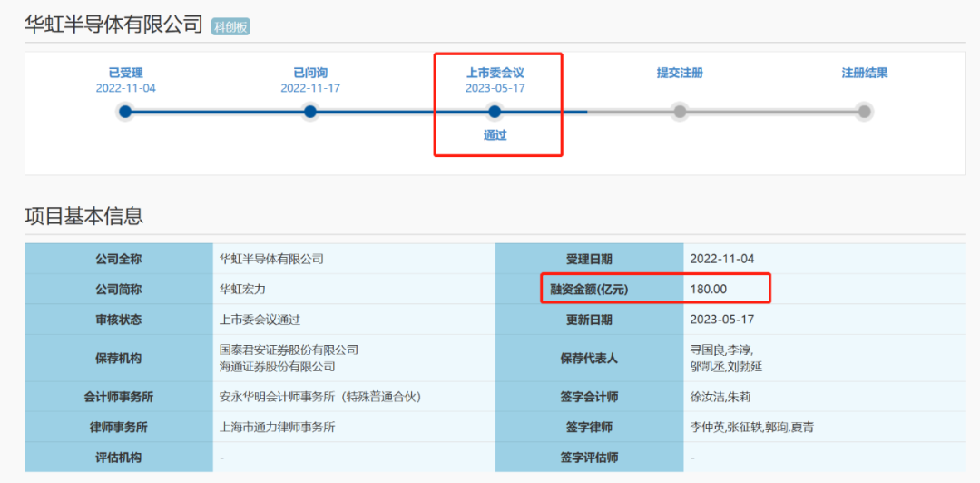
Task: Click the 李仲英,张征轶,郭珣,夏青 lawyers value
Action: pyautogui.click(x=752, y=428)
